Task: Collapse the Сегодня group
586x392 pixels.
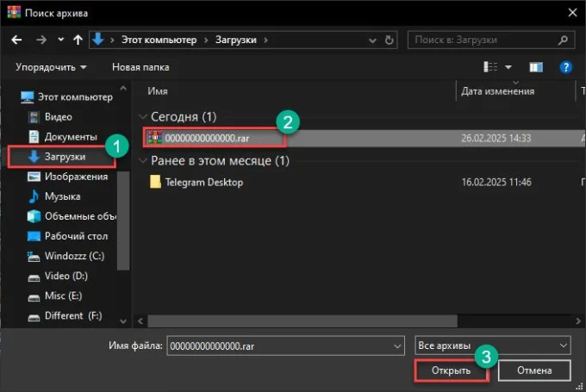Action: tap(142, 116)
